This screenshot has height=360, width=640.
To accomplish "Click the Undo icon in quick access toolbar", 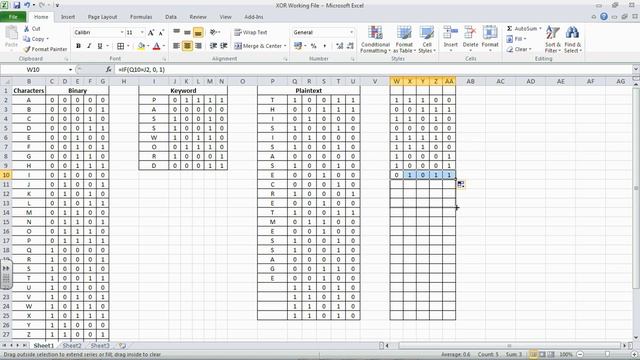I will point(27,5).
